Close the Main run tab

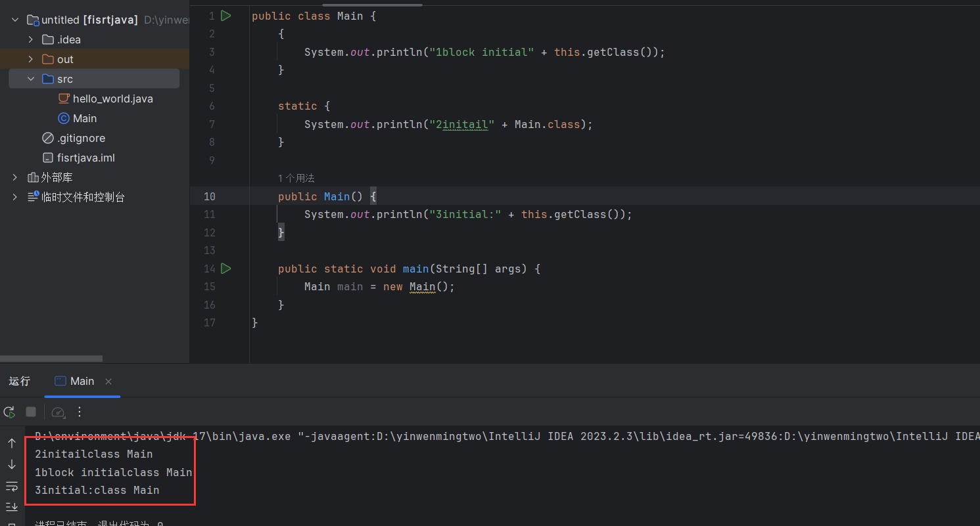[108, 382]
